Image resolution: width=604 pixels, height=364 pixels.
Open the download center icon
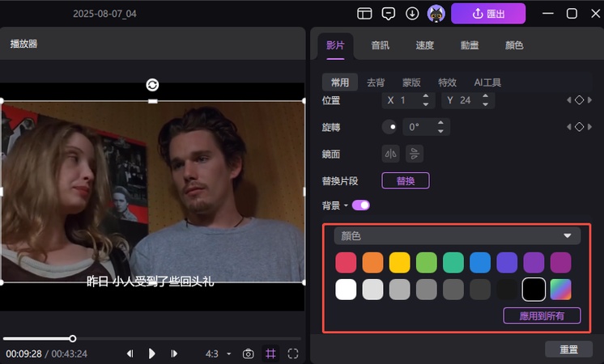[x=412, y=14]
